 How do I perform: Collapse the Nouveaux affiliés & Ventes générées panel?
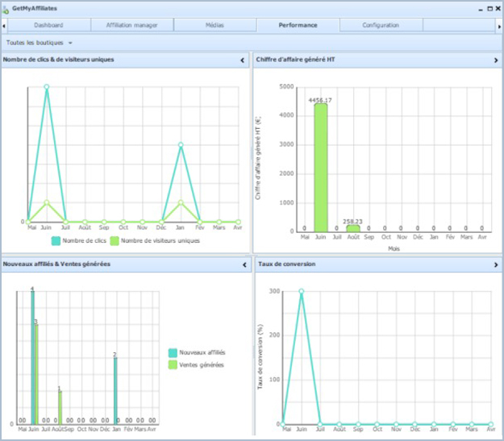tap(243, 264)
